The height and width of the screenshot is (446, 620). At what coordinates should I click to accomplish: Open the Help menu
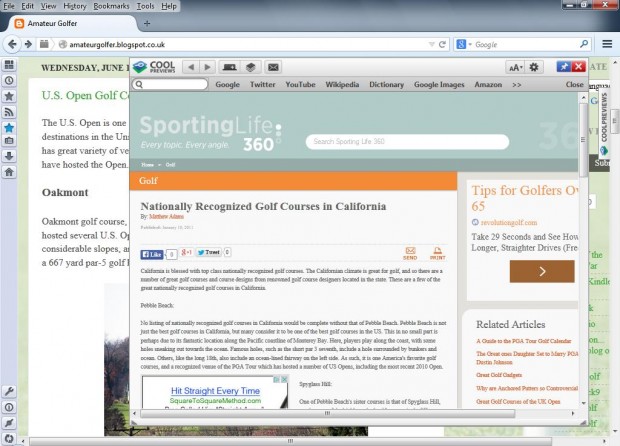(x=169, y=6)
